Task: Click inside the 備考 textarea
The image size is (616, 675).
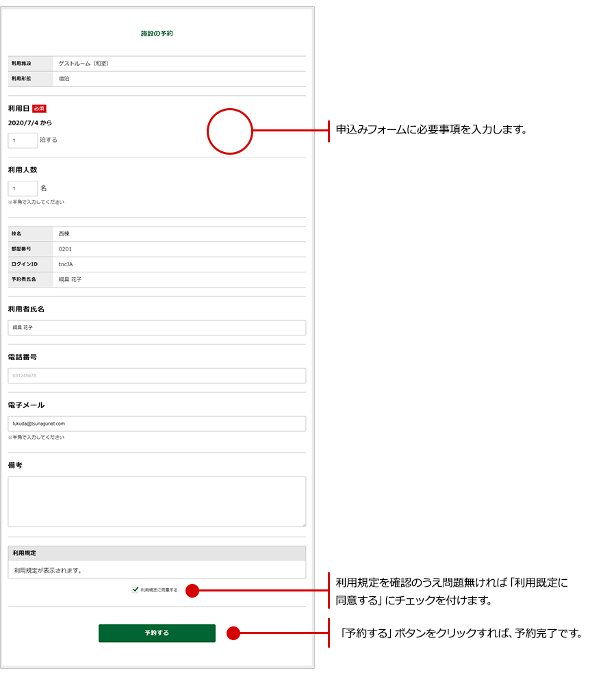Action: 157,501
